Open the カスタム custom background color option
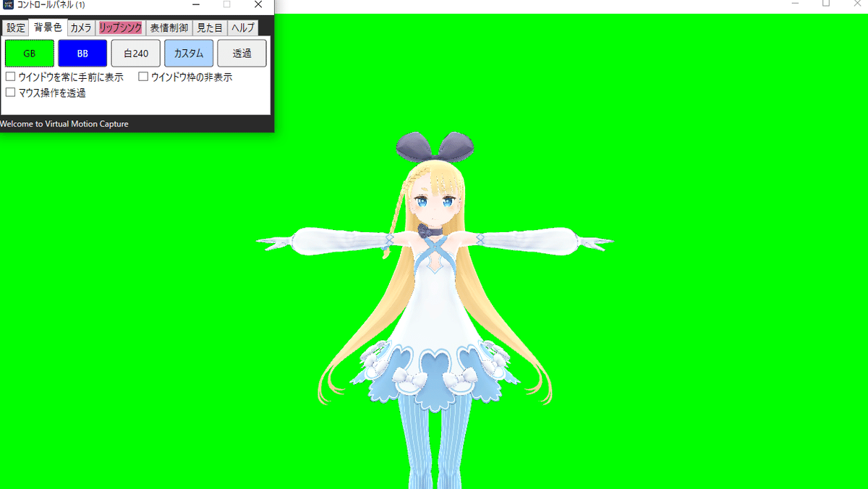This screenshot has height=489, width=868. [x=189, y=53]
